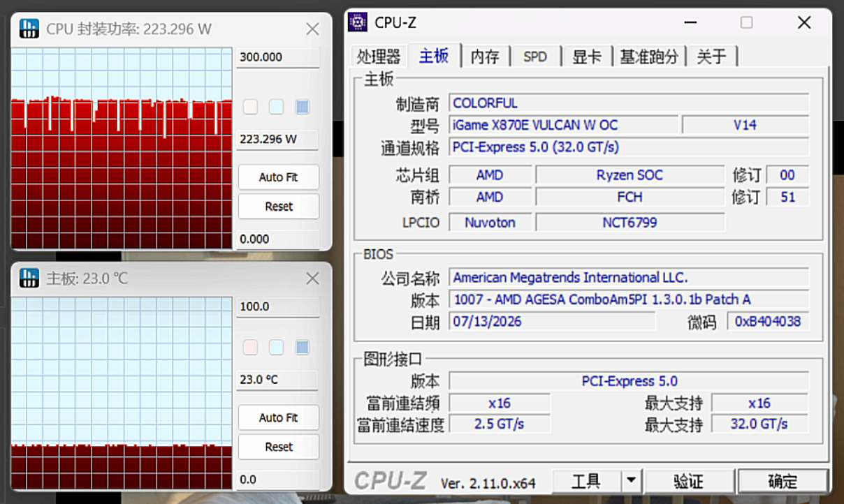Click the NCT6799 value
This screenshot has width=844, height=504.
(630, 223)
